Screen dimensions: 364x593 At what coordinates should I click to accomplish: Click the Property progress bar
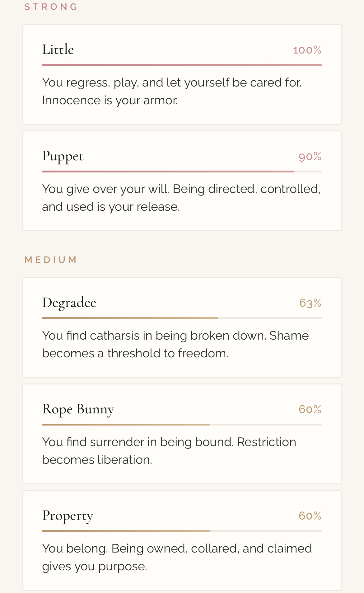[182, 531]
